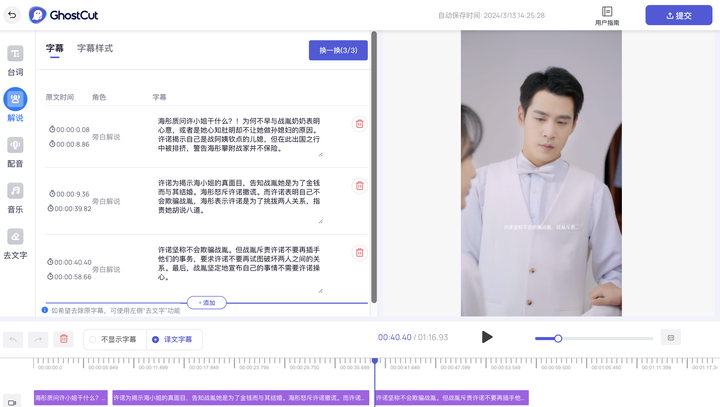
Task: Click current time display 00:40.40
Action: click(x=394, y=337)
